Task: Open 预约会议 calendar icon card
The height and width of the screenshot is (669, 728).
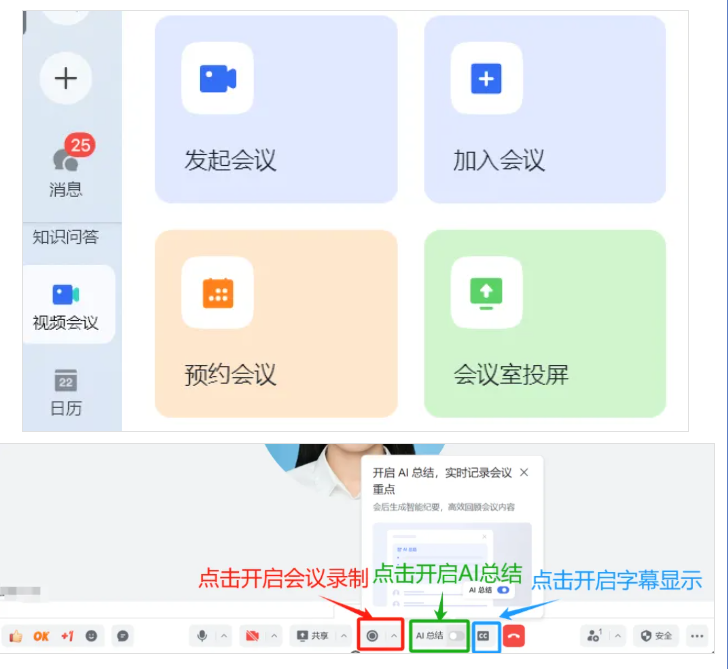Action: coord(217,292)
